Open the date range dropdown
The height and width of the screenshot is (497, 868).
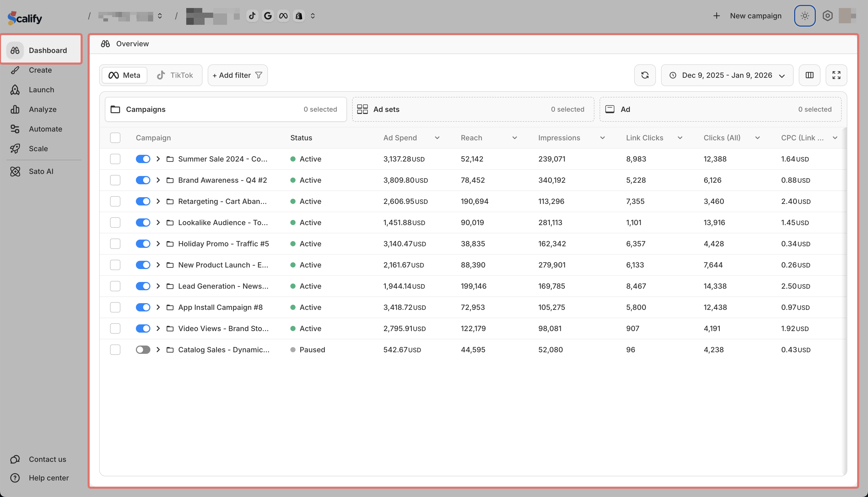click(x=727, y=75)
